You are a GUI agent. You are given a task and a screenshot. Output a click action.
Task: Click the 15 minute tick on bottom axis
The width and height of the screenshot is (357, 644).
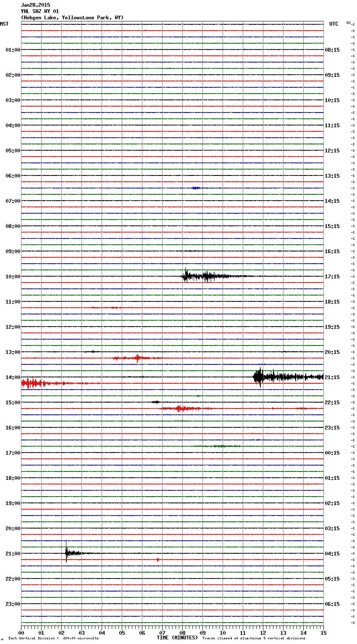[x=323, y=633]
